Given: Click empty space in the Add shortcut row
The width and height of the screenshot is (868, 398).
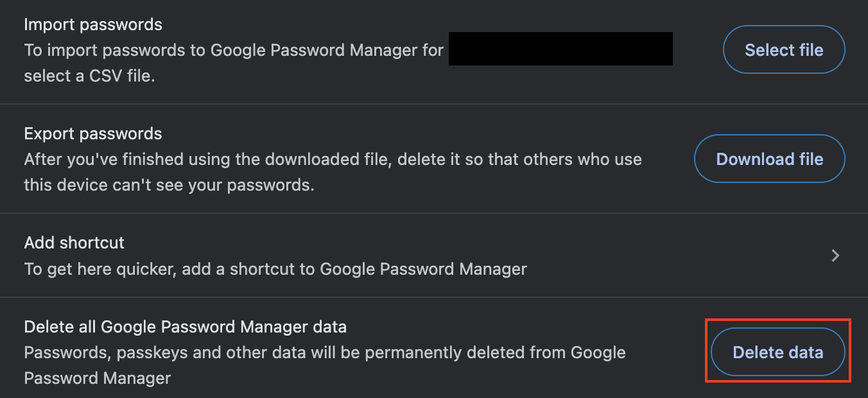Looking at the screenshot, I should [674, 255].
